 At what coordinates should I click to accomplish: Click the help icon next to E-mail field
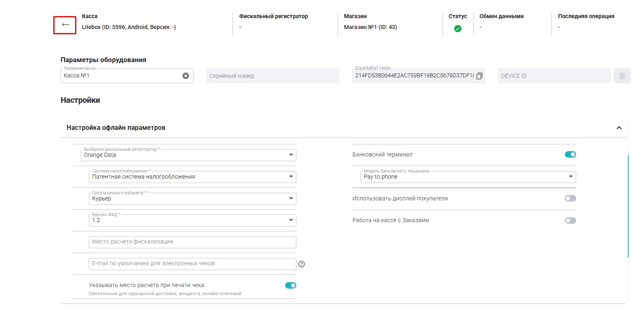point(302,264)
